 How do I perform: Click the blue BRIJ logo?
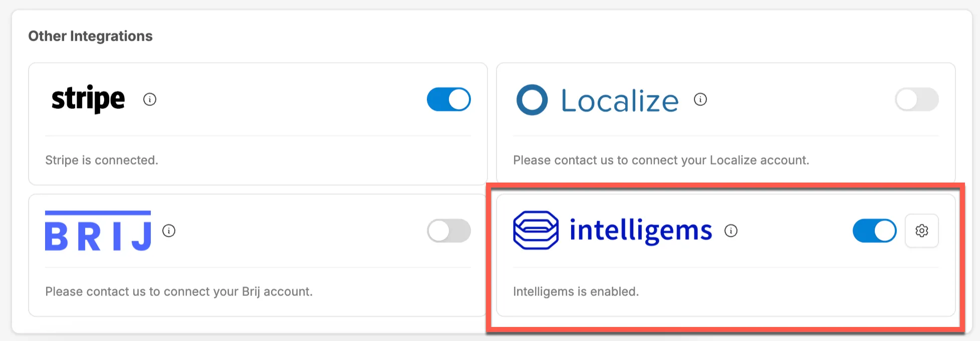click(x=98, y=231)
